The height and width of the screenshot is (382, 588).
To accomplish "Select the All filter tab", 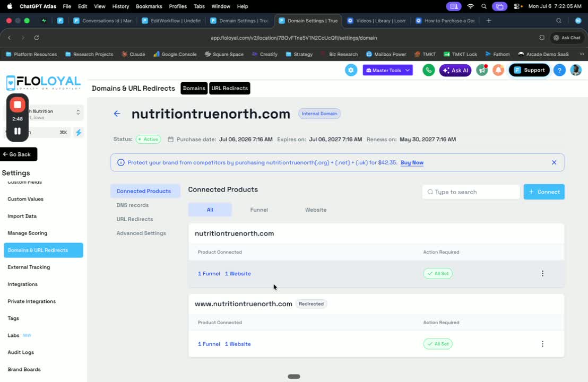I will (x=210, y=210).
